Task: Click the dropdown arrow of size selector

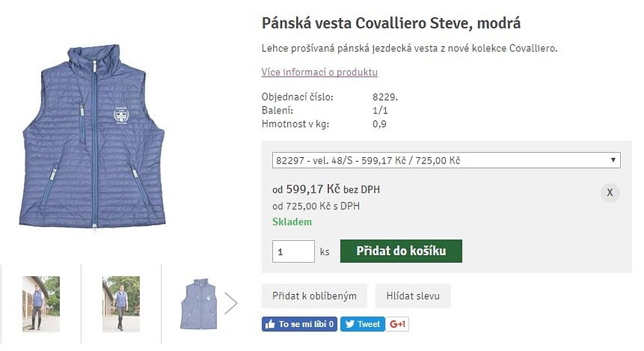Action: 614,160
